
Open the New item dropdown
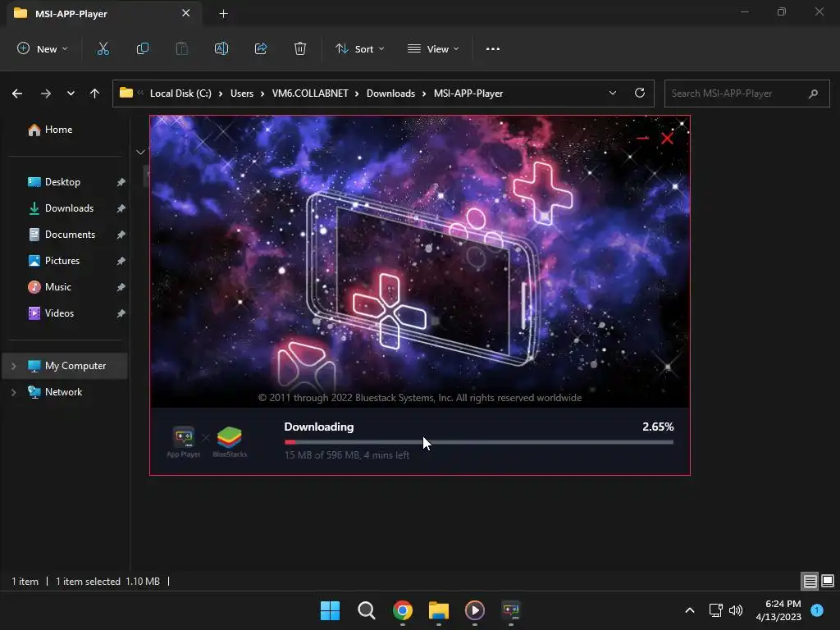(x=43, y=48)
